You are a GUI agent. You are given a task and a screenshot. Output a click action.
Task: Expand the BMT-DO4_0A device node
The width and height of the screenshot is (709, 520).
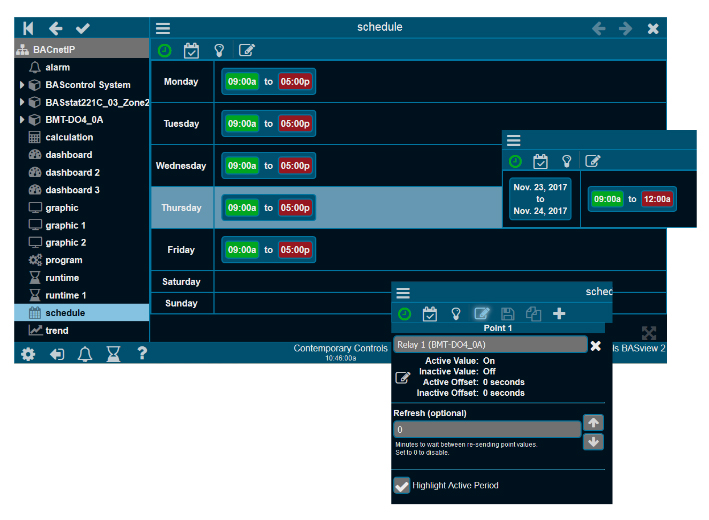(22, 120)
